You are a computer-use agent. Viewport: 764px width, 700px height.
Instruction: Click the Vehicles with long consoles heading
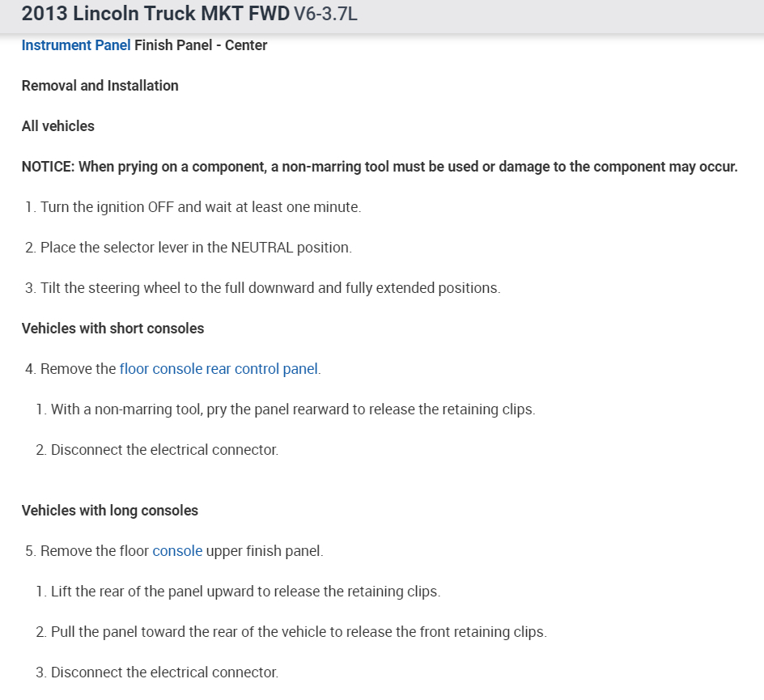point(110,511)
